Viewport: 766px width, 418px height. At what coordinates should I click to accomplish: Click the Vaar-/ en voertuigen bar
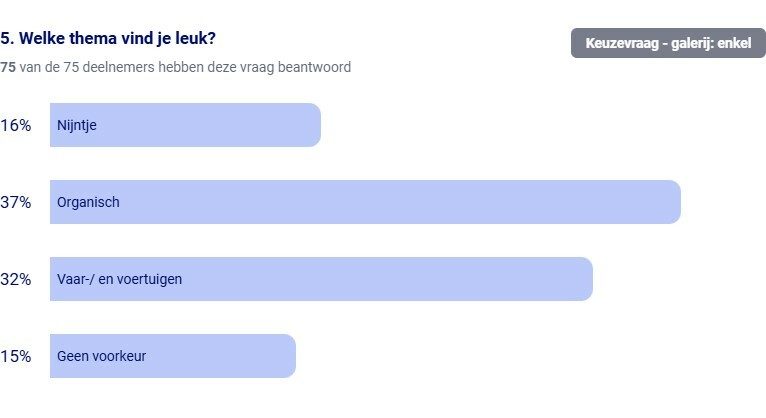321,279
